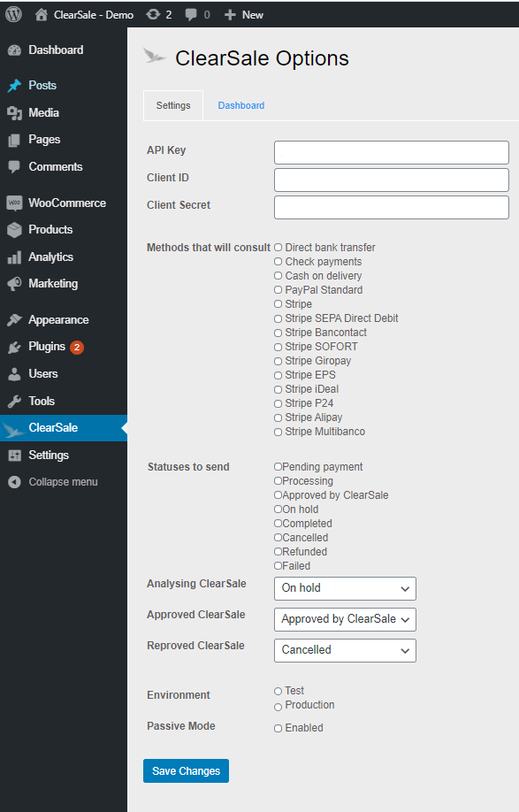Switch to the Dashboard tab
Viewport: 519px width, 812px height.
pyautogui.click(x=241, y=105)
